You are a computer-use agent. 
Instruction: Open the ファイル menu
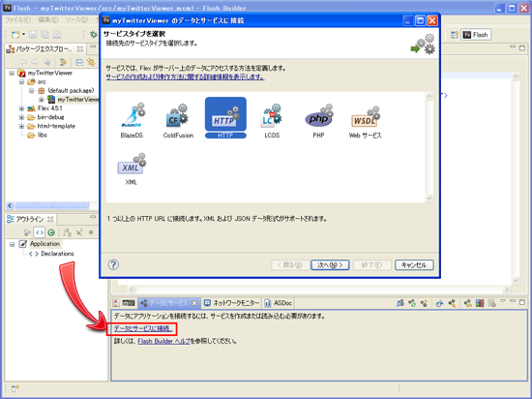[x=17, y=20]
